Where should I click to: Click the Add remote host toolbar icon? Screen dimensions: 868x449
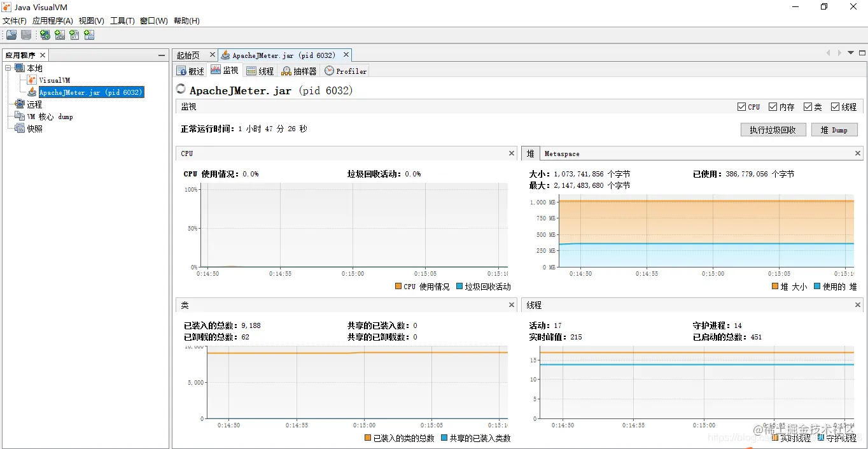pyautogui.click(x=45, y=35)
